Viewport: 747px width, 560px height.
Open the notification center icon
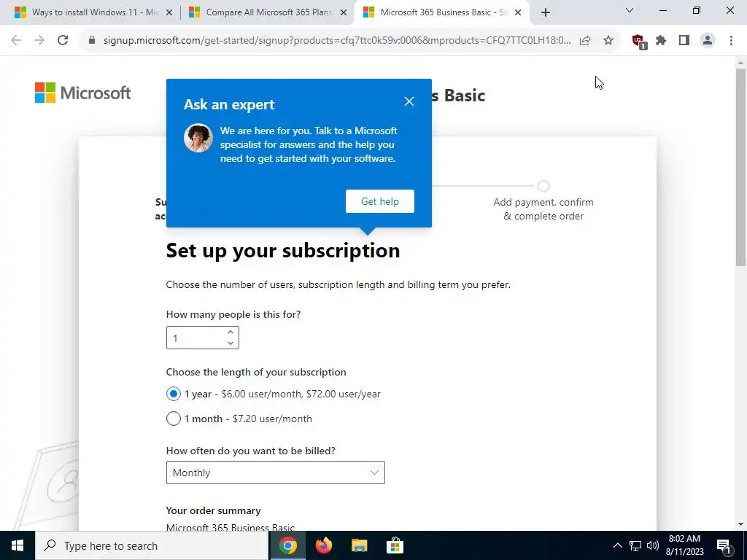724,546
